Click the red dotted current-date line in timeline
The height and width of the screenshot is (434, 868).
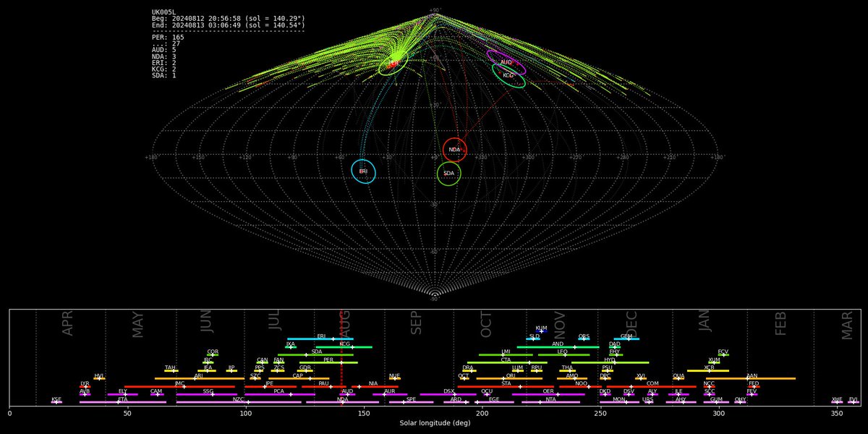(x=341, y=362)
